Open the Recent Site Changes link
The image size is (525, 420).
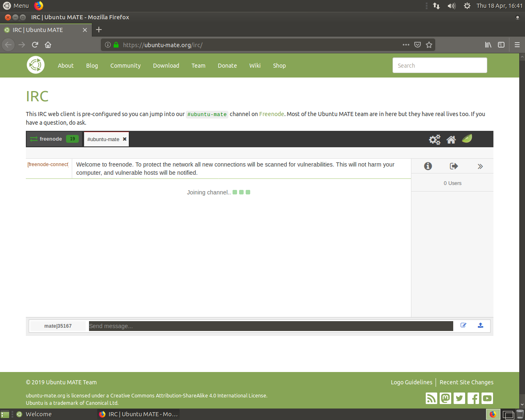(466, 382)
